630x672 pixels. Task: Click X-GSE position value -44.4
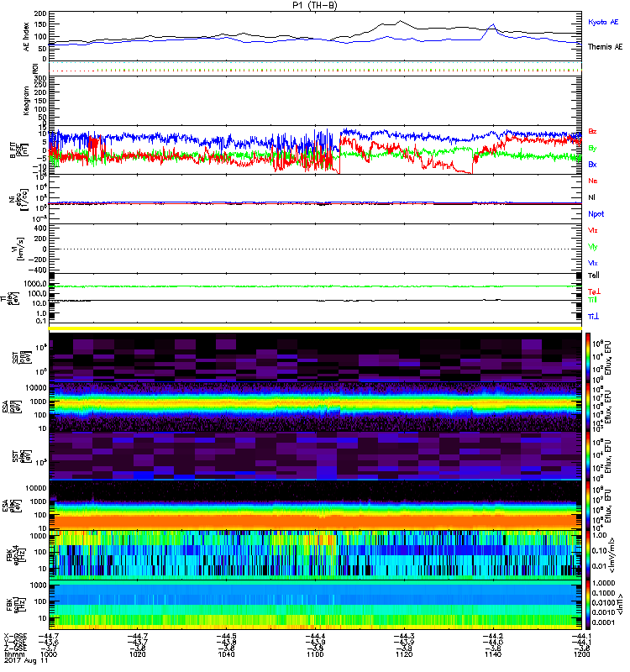pos(315,637)
